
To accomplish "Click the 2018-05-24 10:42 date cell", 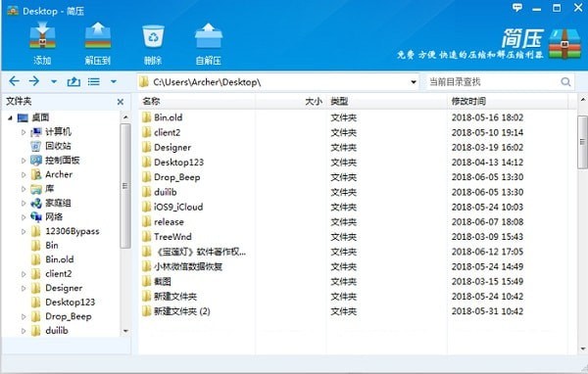I will [x=487, y=297].
